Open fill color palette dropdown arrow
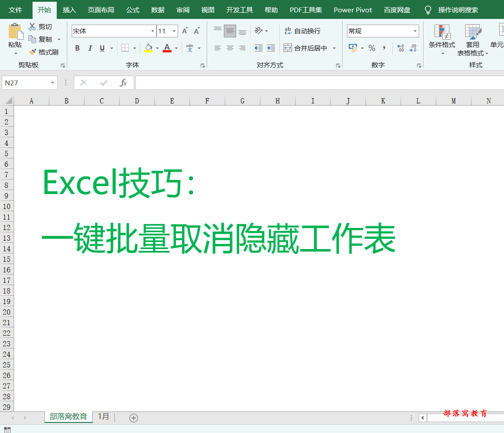Screen dimensions: 504x433 pyautogui.click(x=157, y=48)
